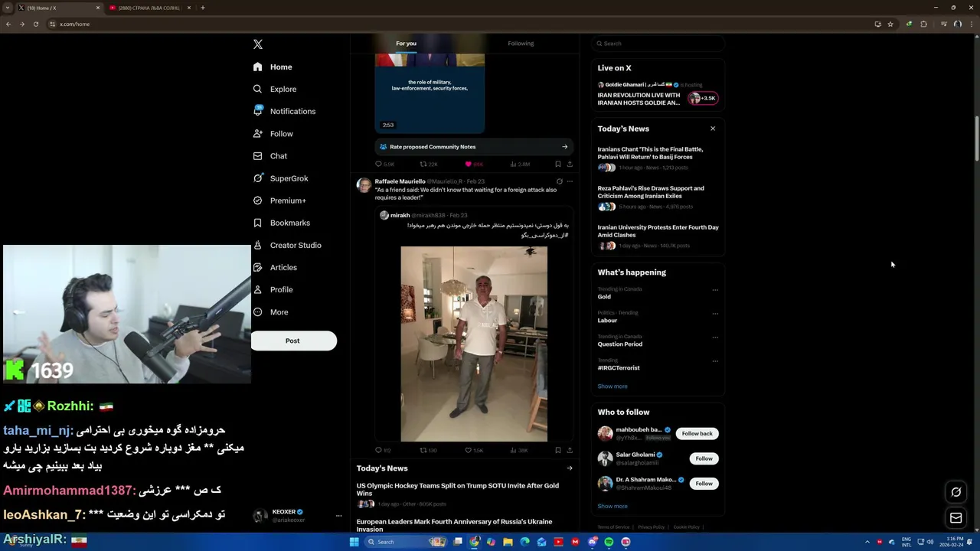Open the options for Question Period trend

click(x=715, y=337)
